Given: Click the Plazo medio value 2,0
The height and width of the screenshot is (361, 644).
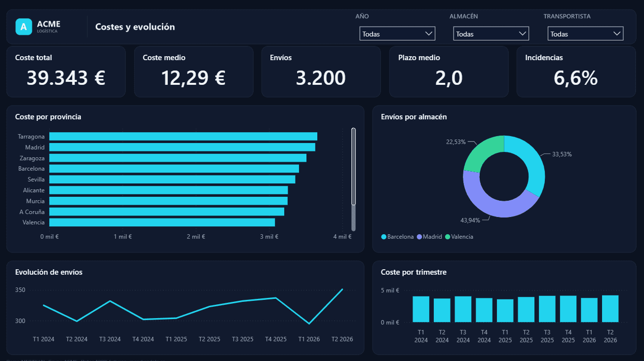Looking at the screenshot, I should coord(449,78).
